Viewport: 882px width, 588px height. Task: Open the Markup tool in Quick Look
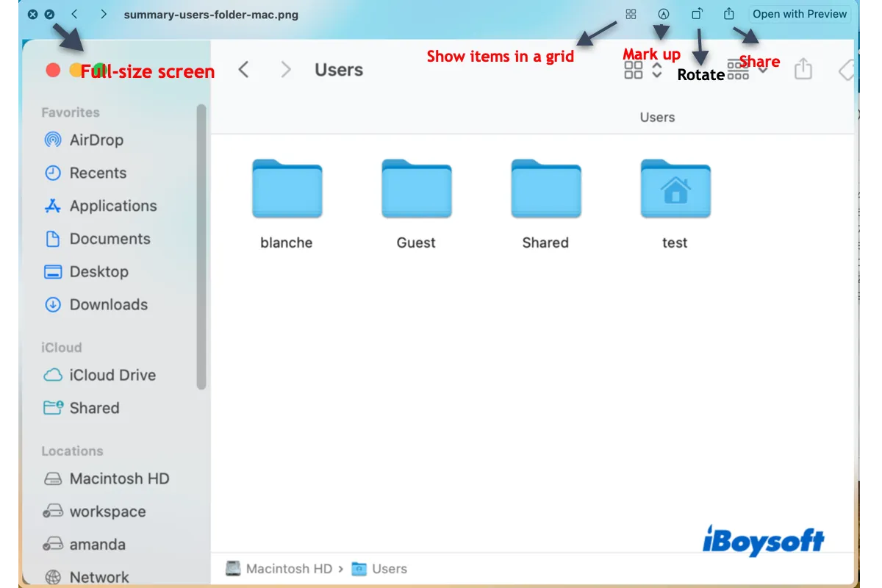pos(664,14)
